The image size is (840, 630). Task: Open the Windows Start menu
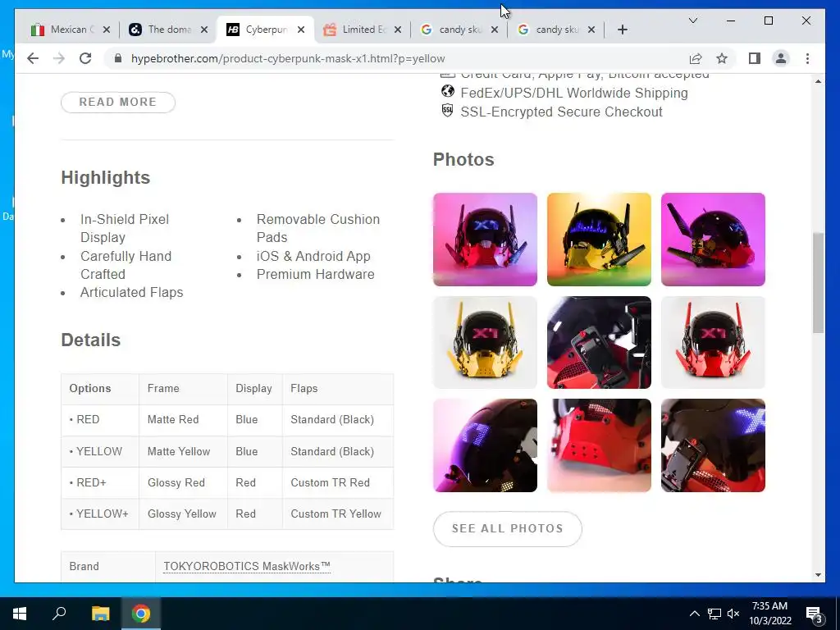coord(20,614)
